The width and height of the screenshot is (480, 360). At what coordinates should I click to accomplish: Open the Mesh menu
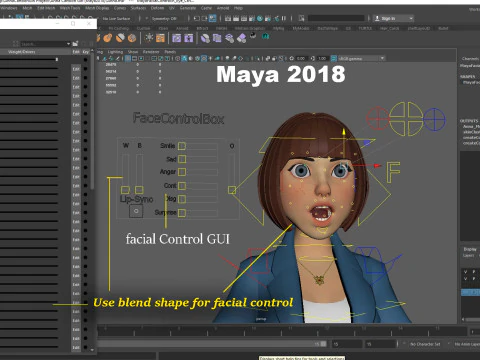(x=27, y=8)
